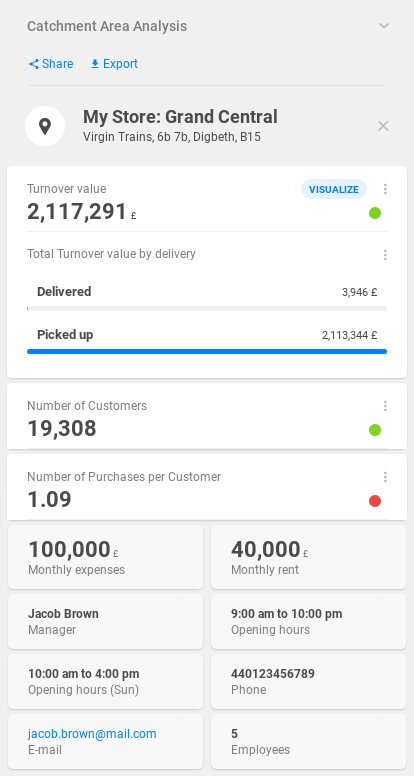Click the Monthly expenses 100,000 tile
The image size is (414, 776).
105,557
